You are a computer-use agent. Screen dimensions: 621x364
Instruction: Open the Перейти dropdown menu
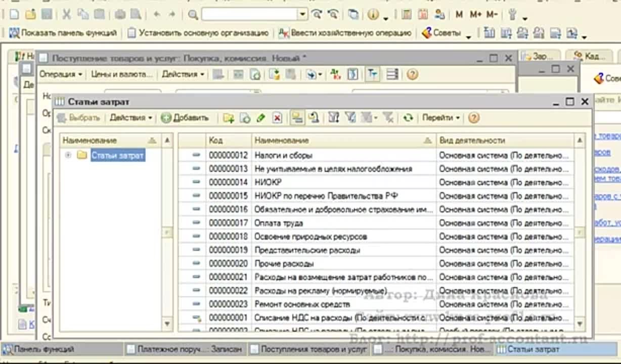[x=440, y=118]
